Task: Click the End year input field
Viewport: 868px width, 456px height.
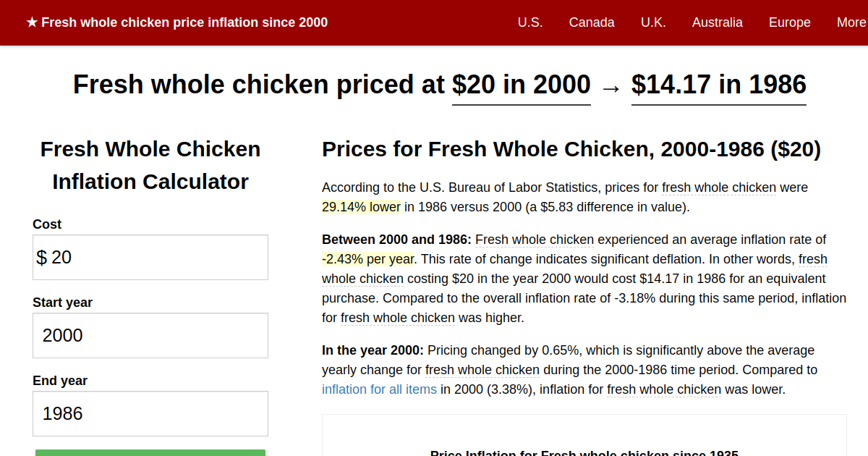Action: coord(150,413)
